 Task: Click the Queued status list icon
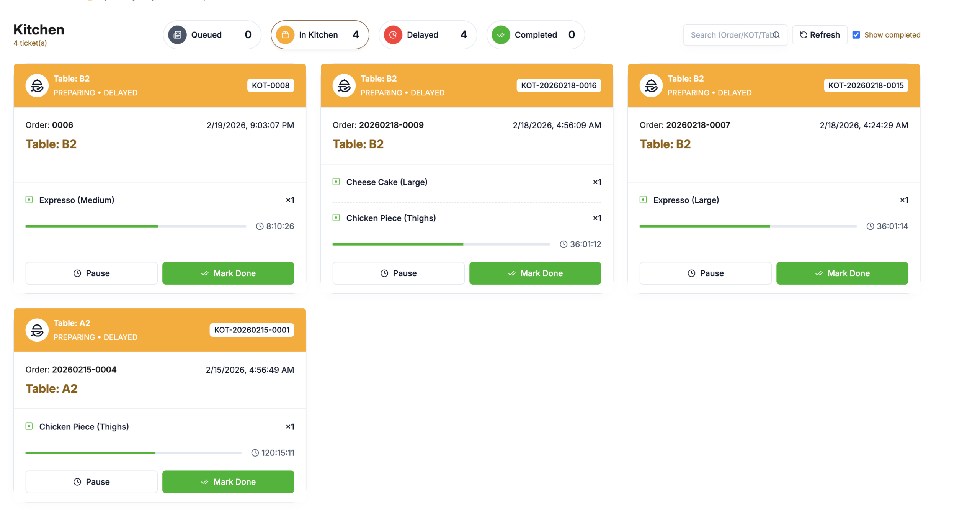coord(177,35)
